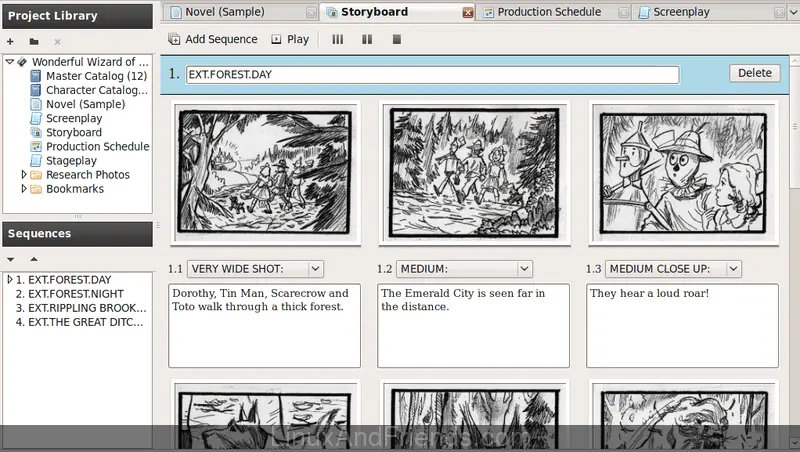800x452 pixels.
Task: Click the Novel (Sample) document icon in tree
Action: (36, 104)
